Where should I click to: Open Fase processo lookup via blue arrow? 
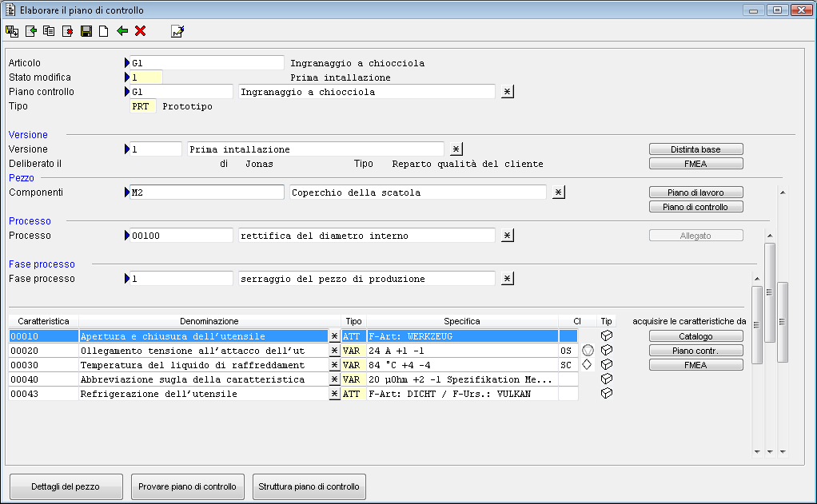[126, 279]
